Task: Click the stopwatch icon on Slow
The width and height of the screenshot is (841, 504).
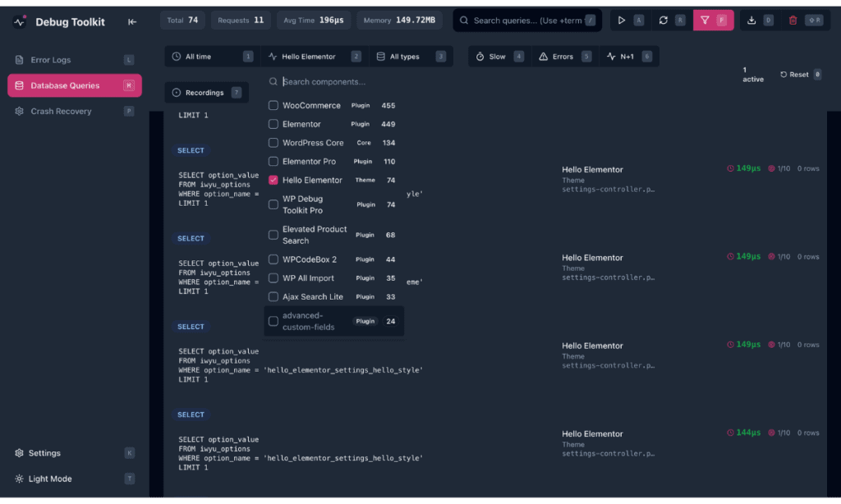Action: 480,57
